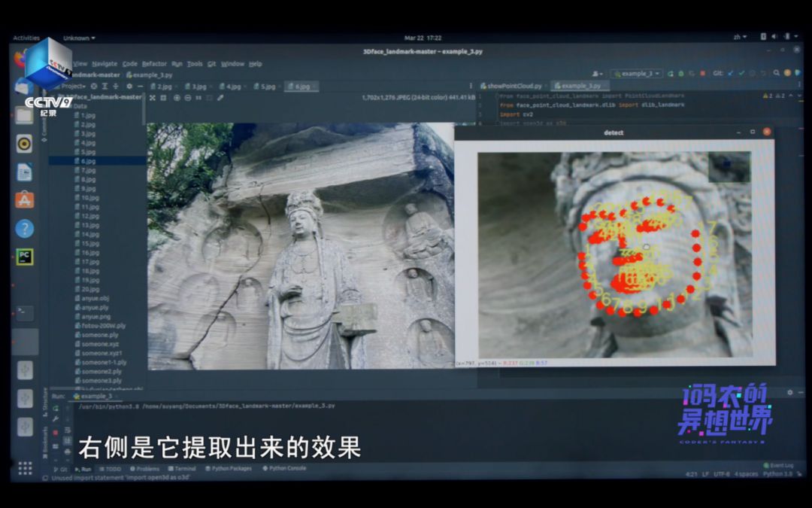Select 10.jpg in the project tree
The width and height of the screenshot is (812, 508).
click(x=89, y=198)
